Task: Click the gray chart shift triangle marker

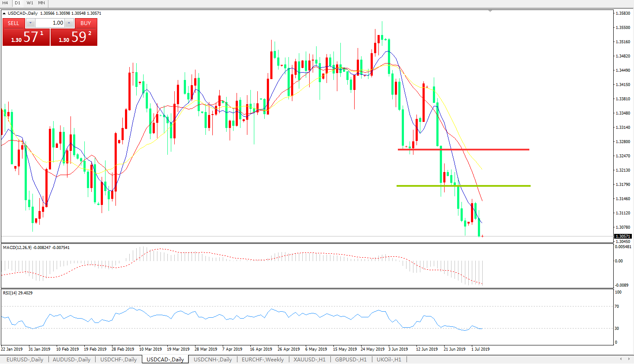Action: point(490,11)
